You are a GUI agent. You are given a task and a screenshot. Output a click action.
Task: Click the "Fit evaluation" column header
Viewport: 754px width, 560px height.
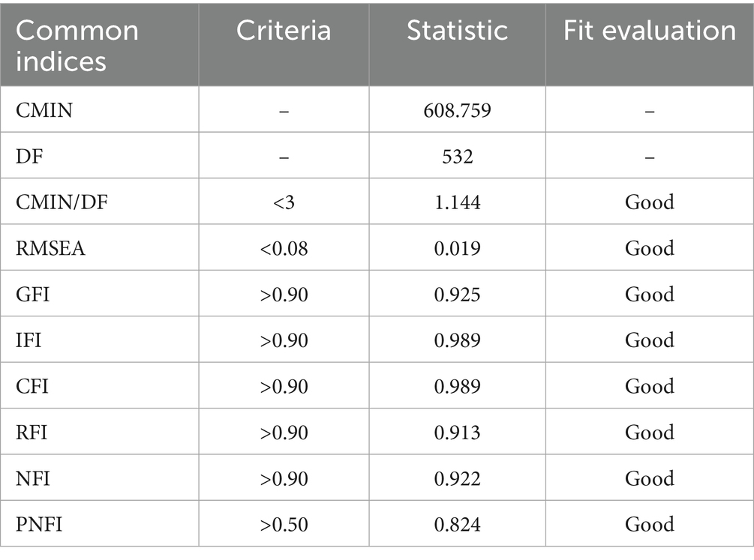pos(650,30)
